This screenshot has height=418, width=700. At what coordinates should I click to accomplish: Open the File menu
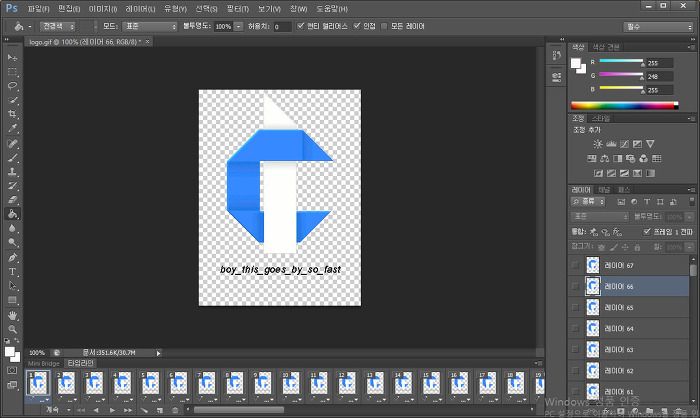[38, 9]
